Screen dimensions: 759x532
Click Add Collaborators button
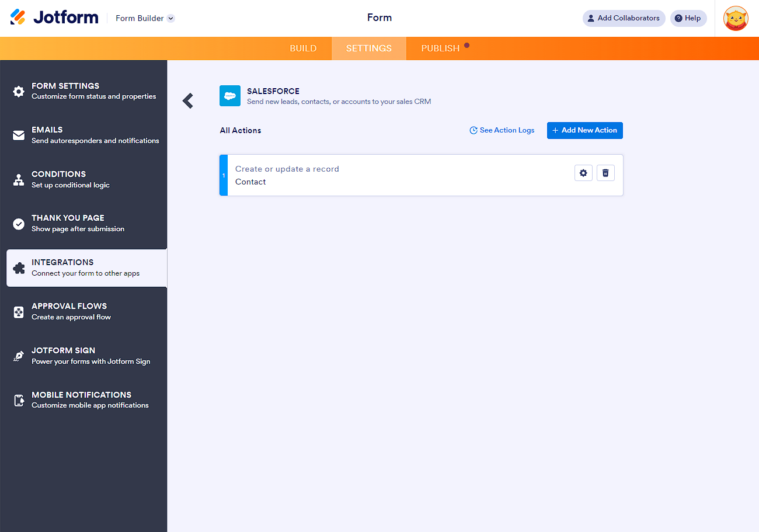click(x=624, y=18)
